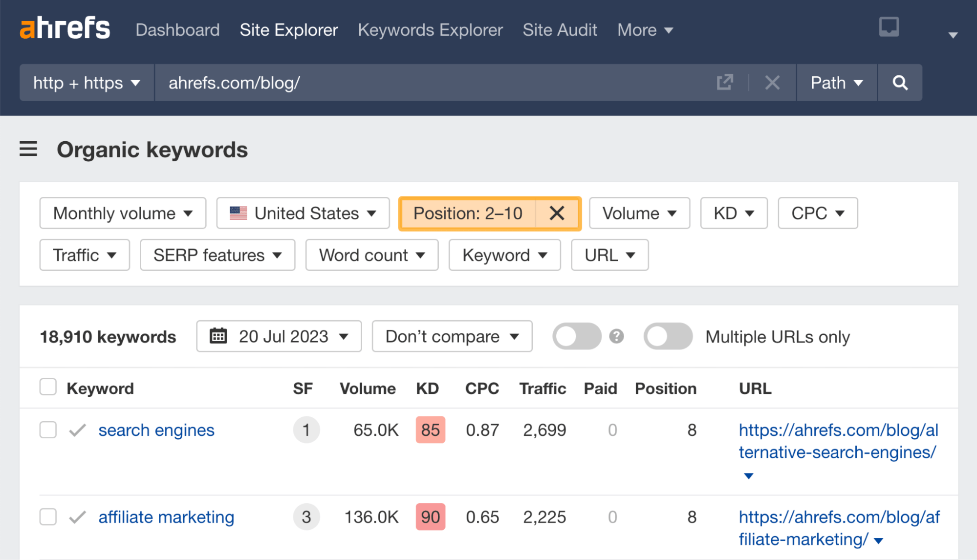Switch to Keywords Explorer

430,30
